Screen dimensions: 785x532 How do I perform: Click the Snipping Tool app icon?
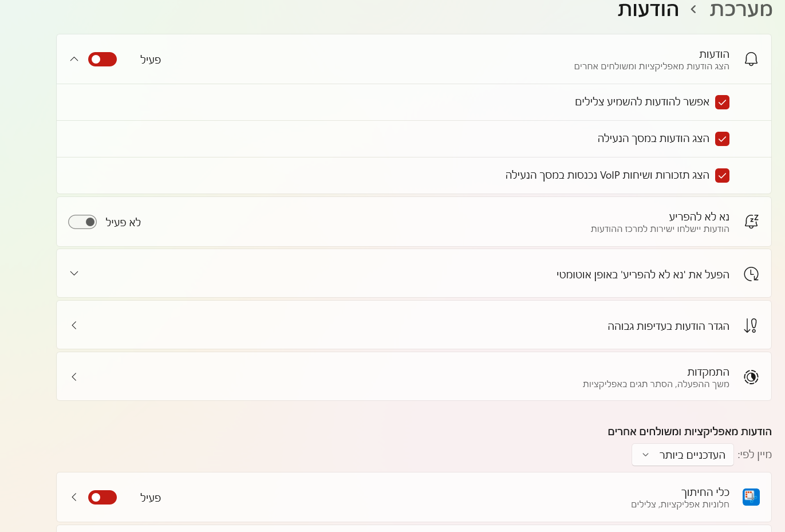tap(751, 497)
